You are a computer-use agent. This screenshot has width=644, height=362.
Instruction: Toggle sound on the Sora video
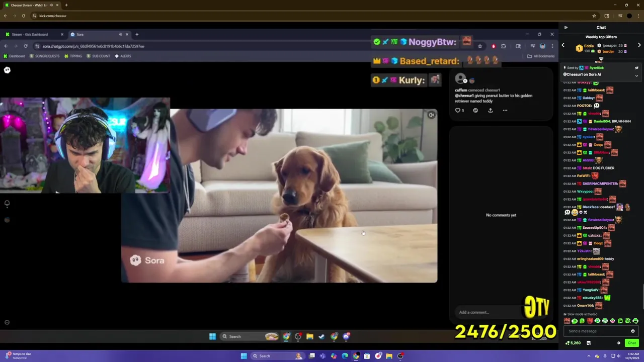pyautogui.click(x=431, y=115)
